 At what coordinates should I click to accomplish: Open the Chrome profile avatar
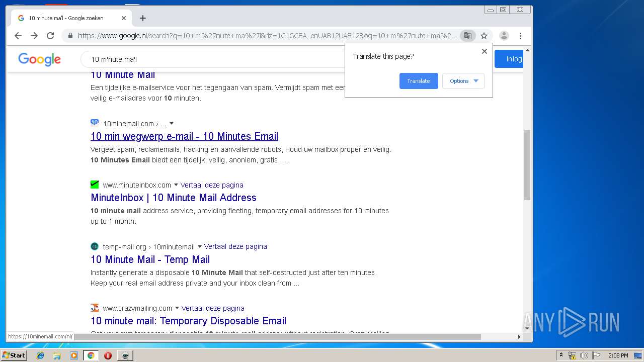pyautogui.click(x=504, y=36)
